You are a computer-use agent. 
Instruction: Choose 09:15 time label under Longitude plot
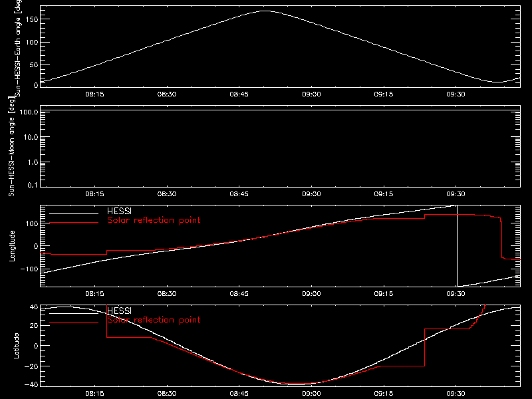coord(384,294)
